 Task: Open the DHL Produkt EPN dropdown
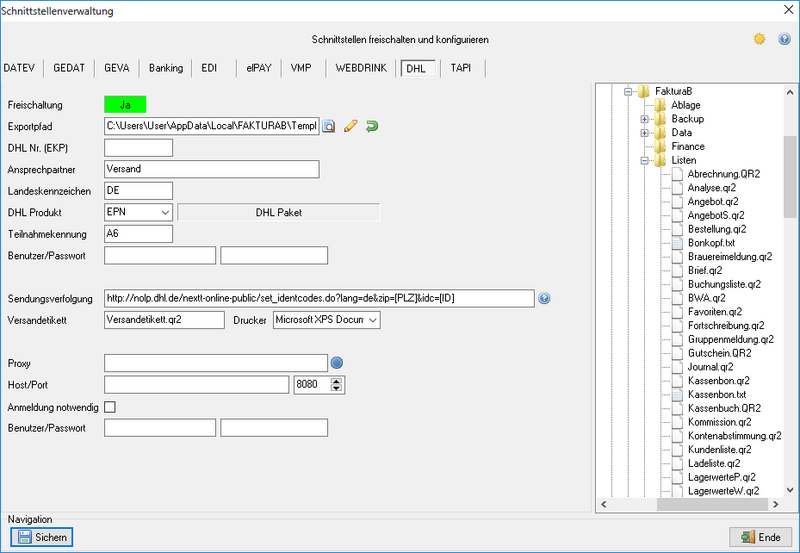(x=165, y=212)
